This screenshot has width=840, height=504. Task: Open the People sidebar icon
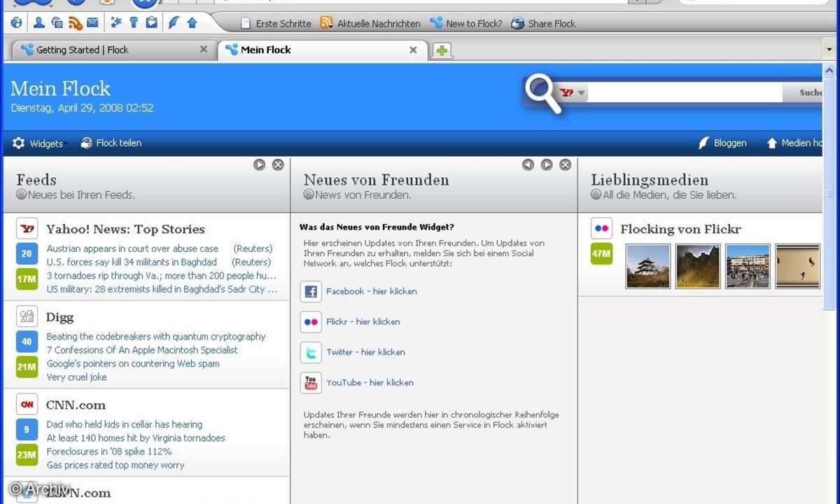[39, 23]
